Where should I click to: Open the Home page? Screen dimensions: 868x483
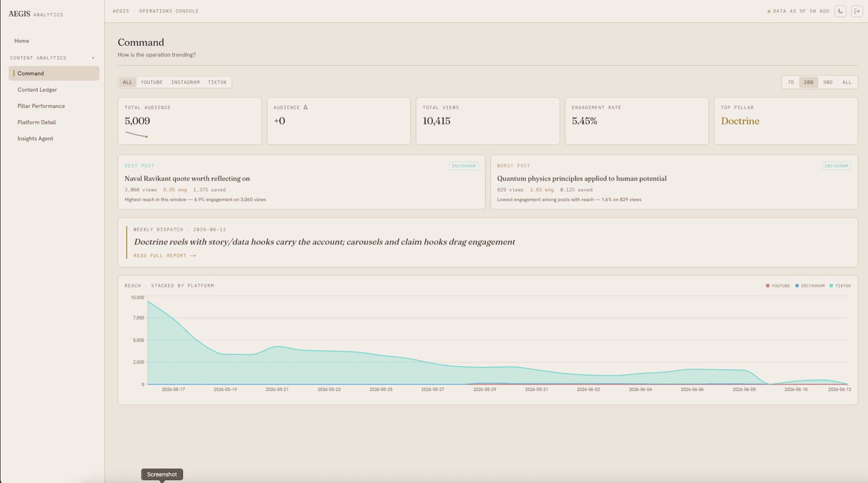(x=22, y=41)
